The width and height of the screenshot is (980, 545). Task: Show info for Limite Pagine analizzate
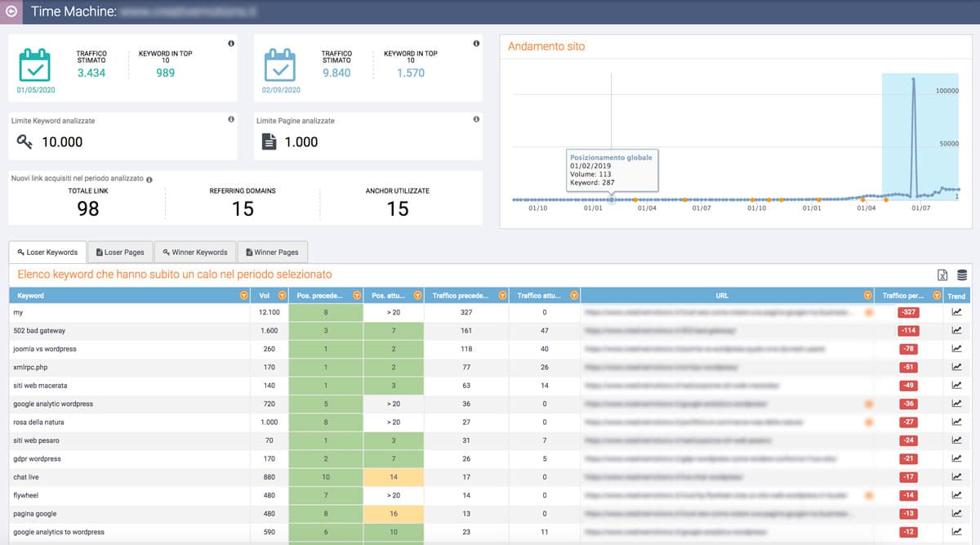[x=476, y=119]
